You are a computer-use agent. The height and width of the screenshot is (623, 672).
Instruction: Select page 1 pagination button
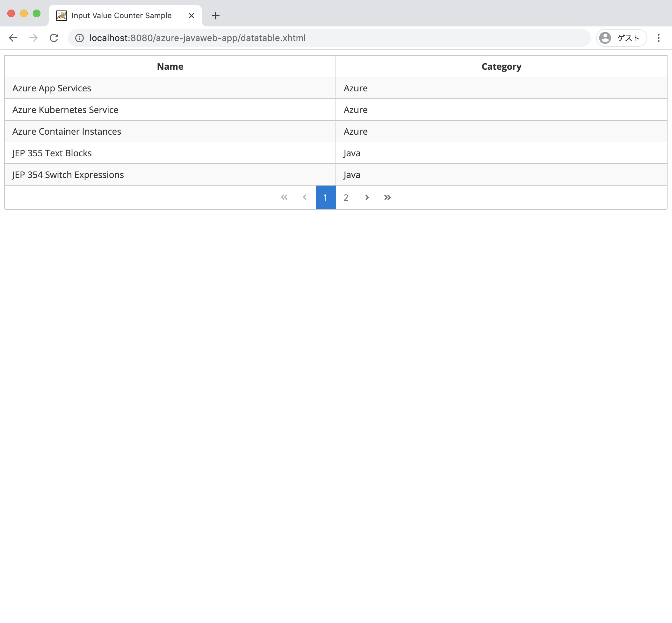point(326,197)
